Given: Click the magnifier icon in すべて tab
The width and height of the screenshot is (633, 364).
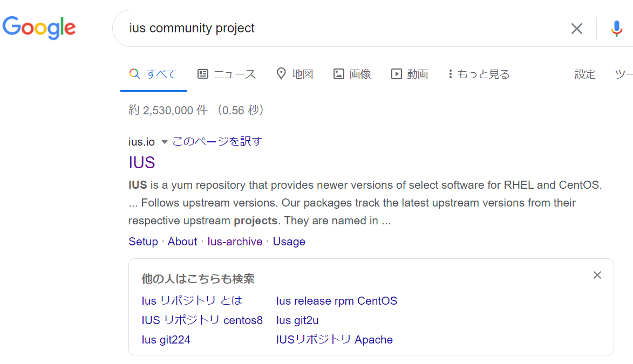Looking at the screenshot, I should (134, 74).
